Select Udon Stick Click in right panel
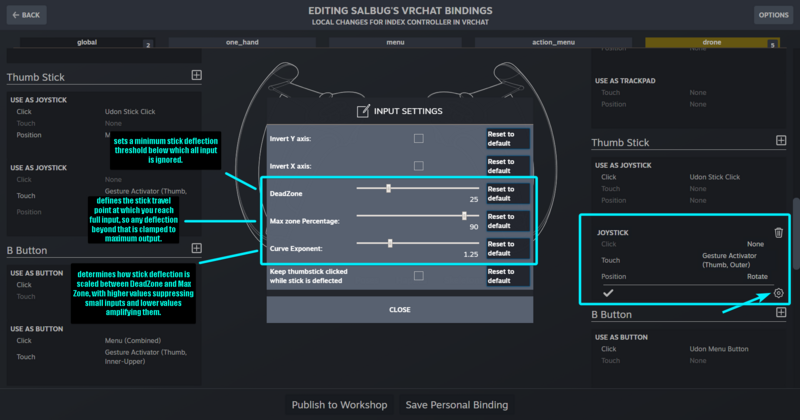The image size is (800, 420). pyautogui.click(x=714, y=177)
